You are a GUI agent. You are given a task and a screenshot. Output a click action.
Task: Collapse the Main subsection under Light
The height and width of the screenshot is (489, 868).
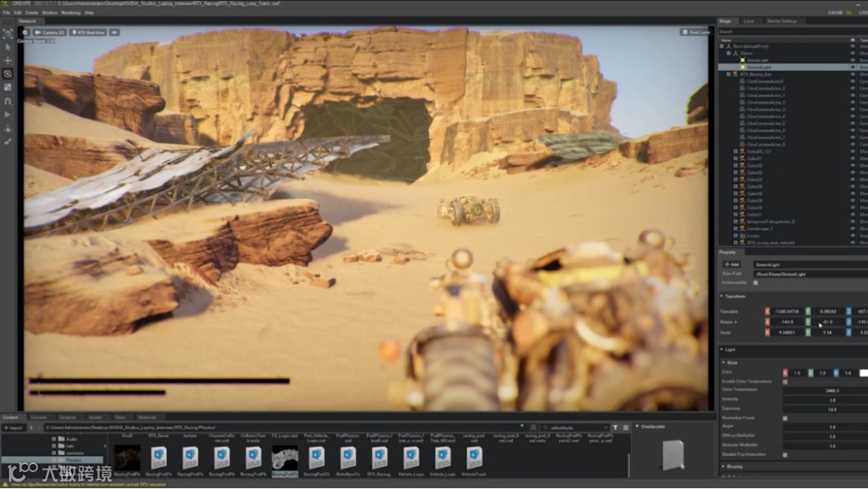723,363
